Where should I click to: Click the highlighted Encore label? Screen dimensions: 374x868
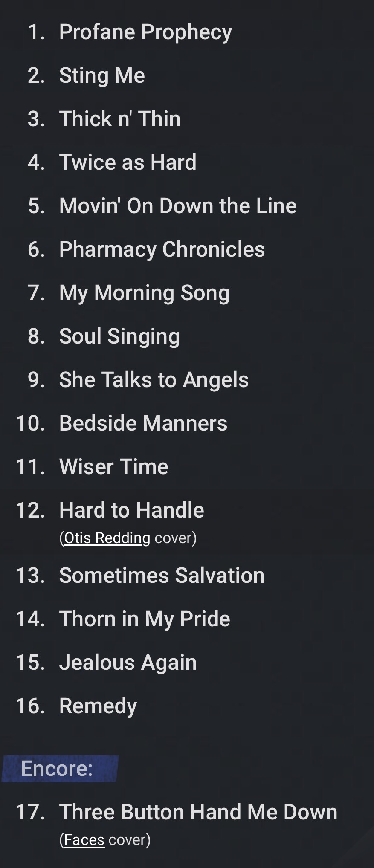(x=57, y=769)
